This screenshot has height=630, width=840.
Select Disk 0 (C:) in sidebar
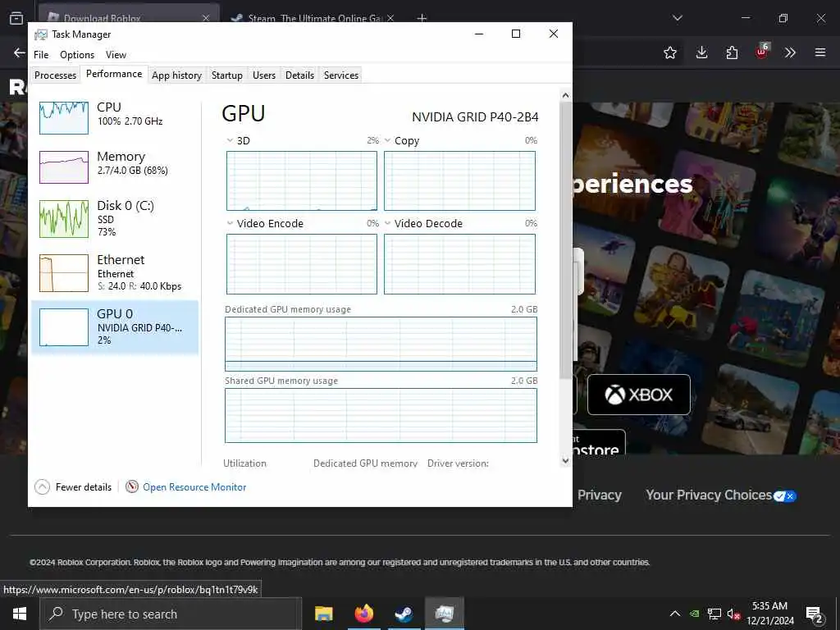click(115, 218)
